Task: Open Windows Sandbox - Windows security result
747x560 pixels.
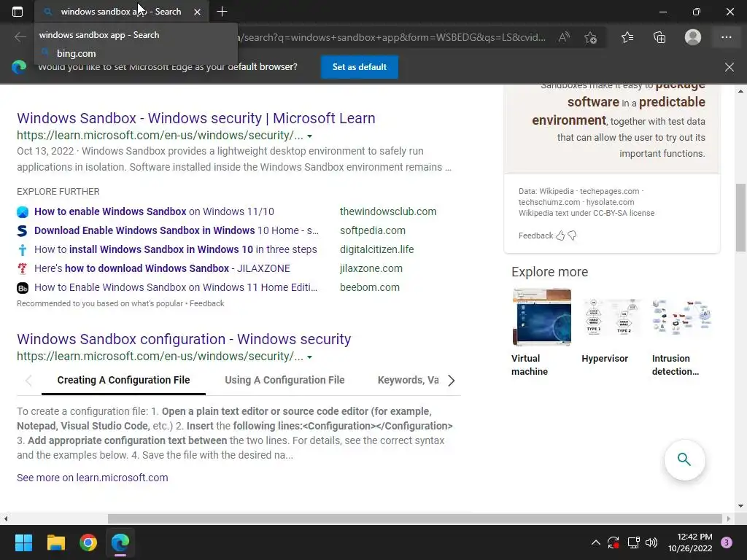Action: [196, 118]
